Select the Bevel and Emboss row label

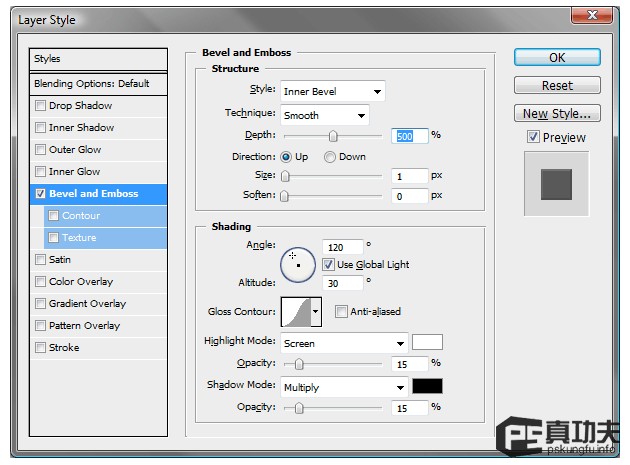[94, 194]
